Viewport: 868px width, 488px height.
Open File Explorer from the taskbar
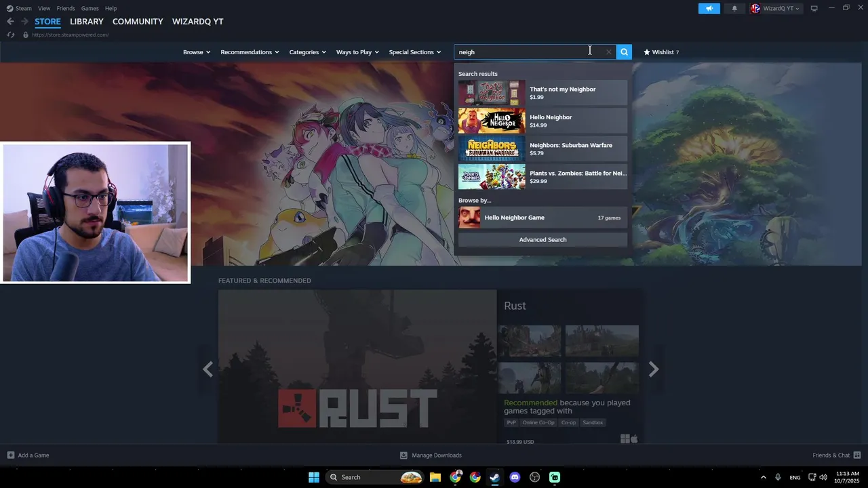pos(435,477)
